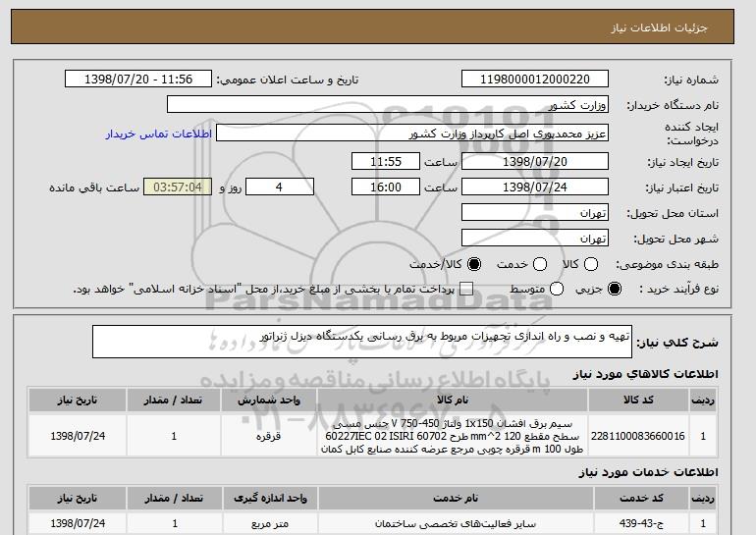Viewport: 756px width, 535px height.
Task: Click the goods table تاریخ نیاز header
Action: click(78, 401)
